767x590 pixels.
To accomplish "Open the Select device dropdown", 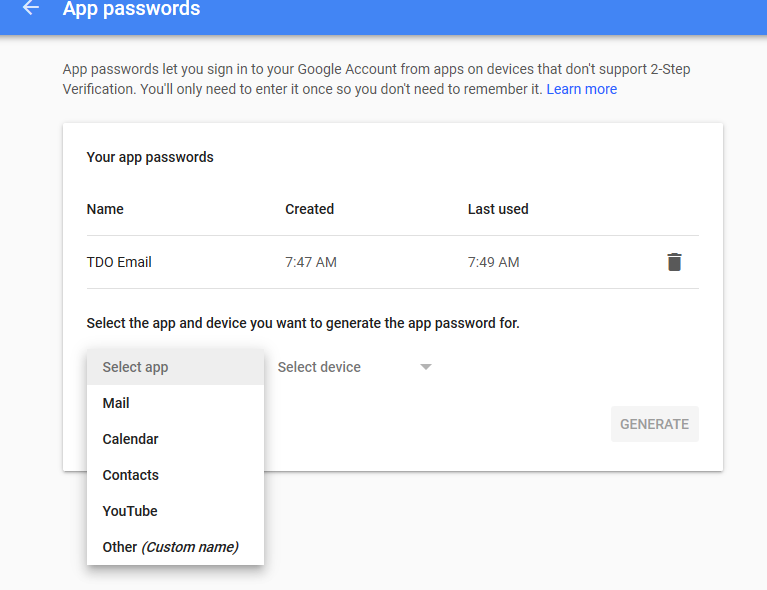I will coord(340,367).
